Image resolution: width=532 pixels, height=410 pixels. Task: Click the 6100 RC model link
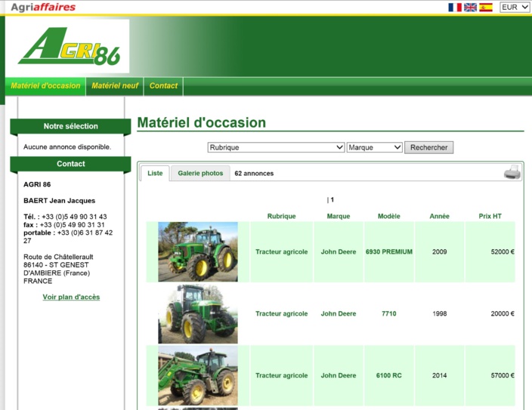click(389, 375)
